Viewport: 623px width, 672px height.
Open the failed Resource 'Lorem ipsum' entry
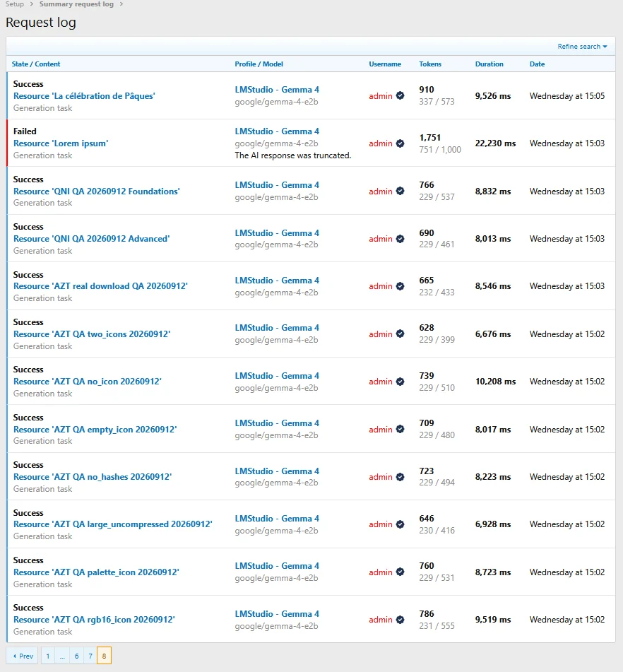pyautogui.click(x=61, y=143)
